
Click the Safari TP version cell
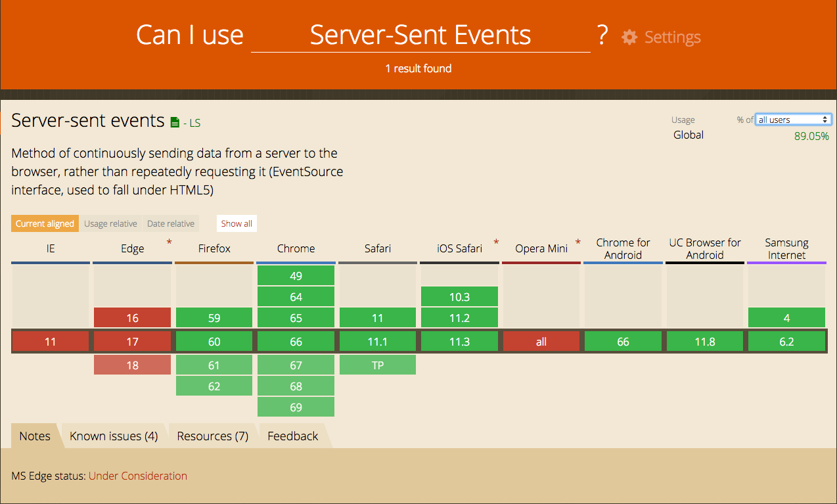pos(377,365)
